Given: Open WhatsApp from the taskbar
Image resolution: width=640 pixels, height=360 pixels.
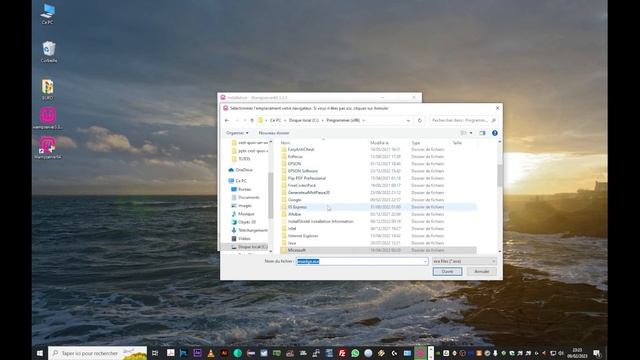Looking at the screenshot, I should click(x=355, y=353).
